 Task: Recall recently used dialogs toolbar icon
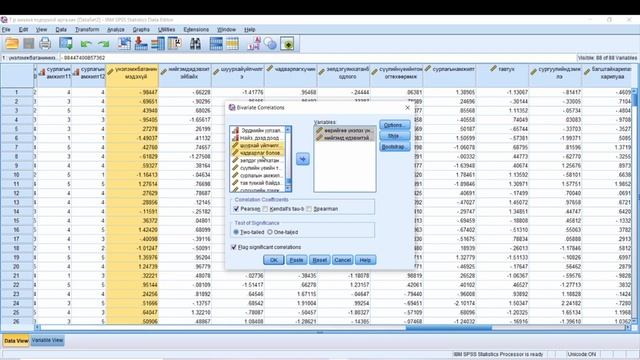click(66, 43)
